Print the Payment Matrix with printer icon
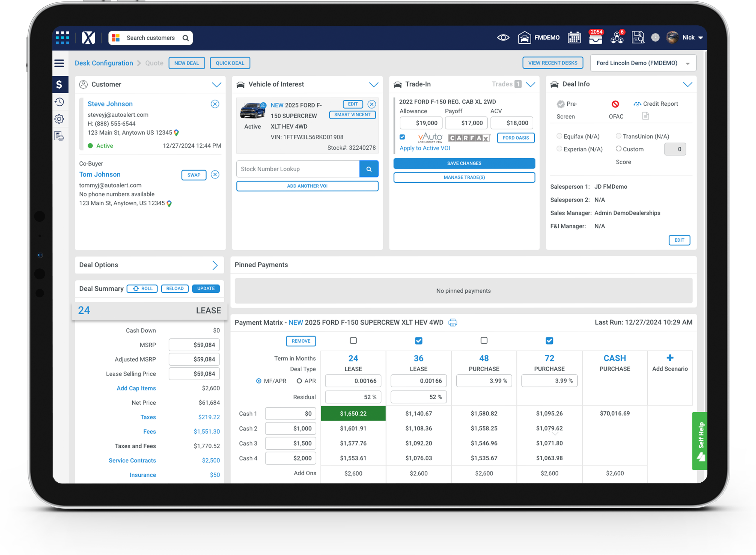Image resolution: width=756 pixels, height=555 pixels. 453,323
